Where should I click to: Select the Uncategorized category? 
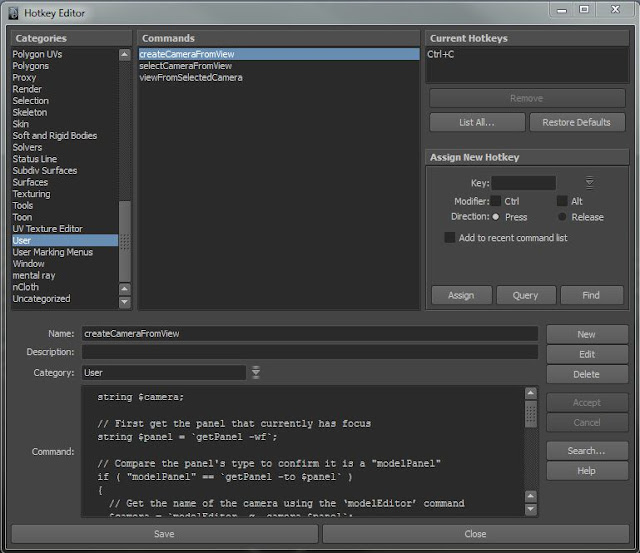point(64,299)
